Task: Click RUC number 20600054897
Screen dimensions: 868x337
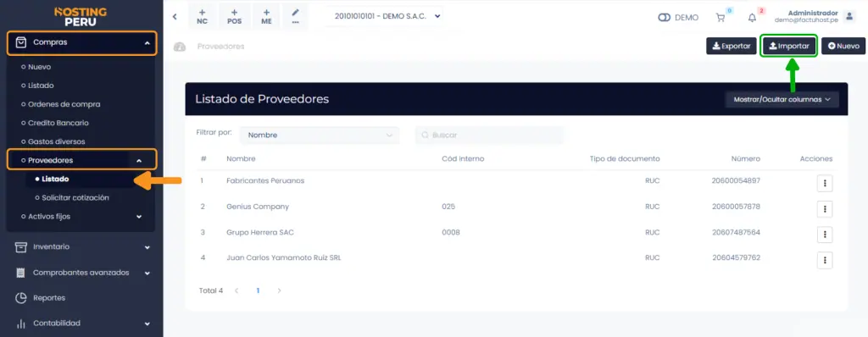Action: coord(737,181)
